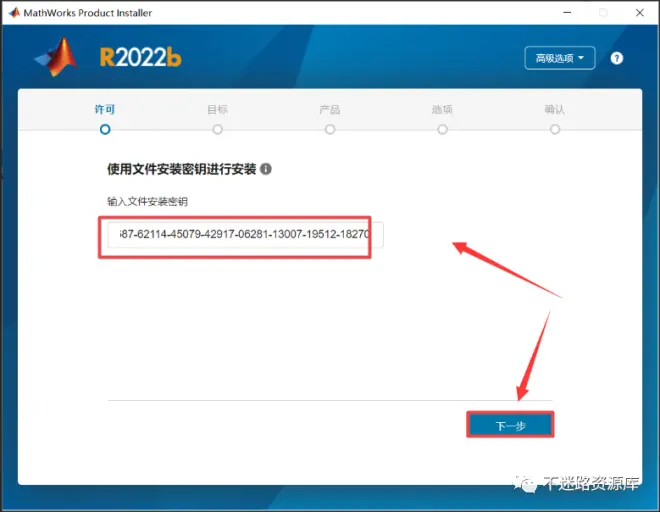
Task: Select the 产品 step
Action: [330, 119]
